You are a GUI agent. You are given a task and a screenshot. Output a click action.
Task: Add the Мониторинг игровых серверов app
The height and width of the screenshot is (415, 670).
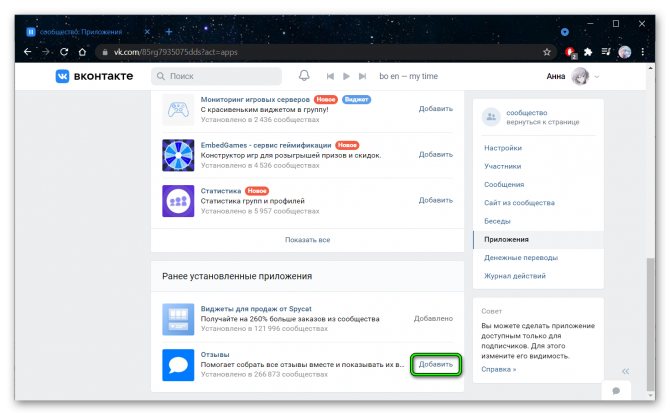point(435,109)
